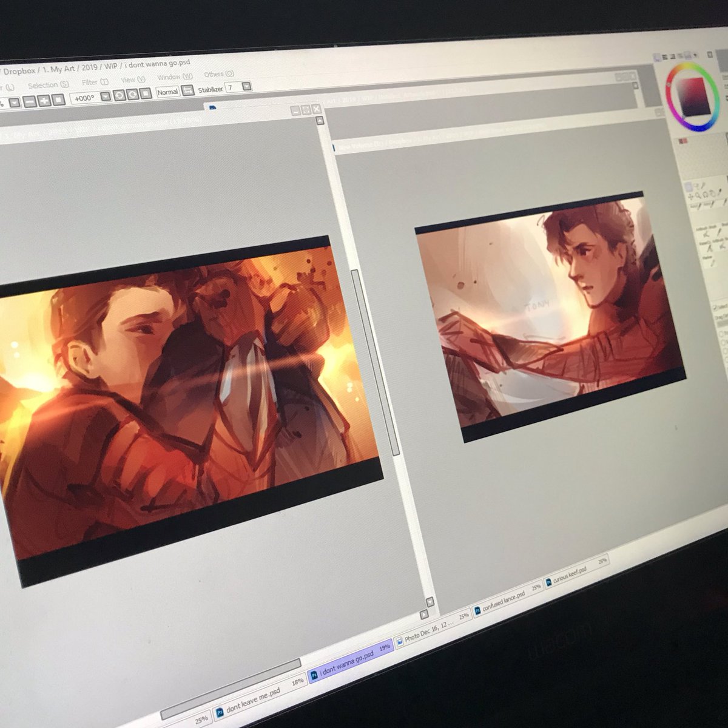The image size is (728, 728).
Task: Rotate the canvas clockwise
Action: (133, 94)
